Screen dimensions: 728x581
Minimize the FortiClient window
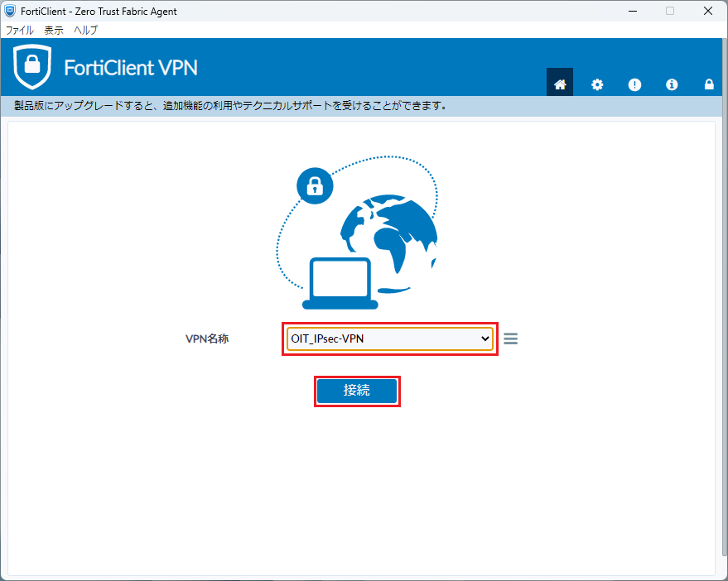coord(631,12)
